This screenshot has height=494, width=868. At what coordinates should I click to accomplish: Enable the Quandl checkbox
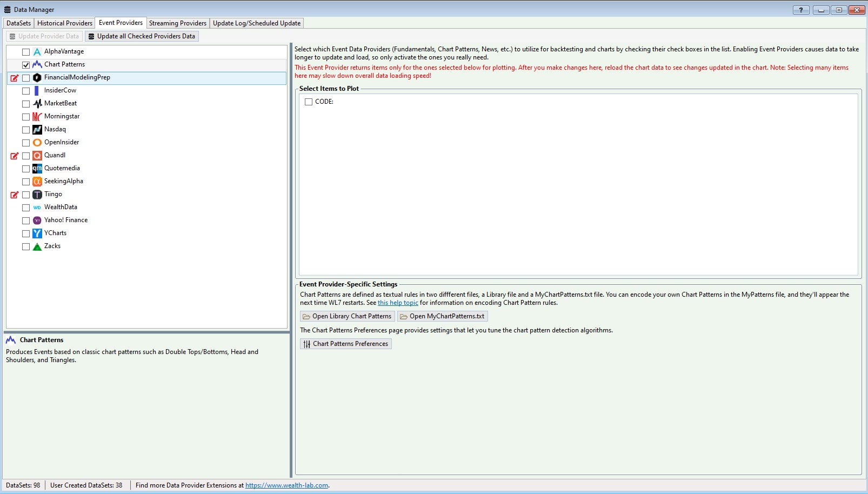(x=26, y=156)
